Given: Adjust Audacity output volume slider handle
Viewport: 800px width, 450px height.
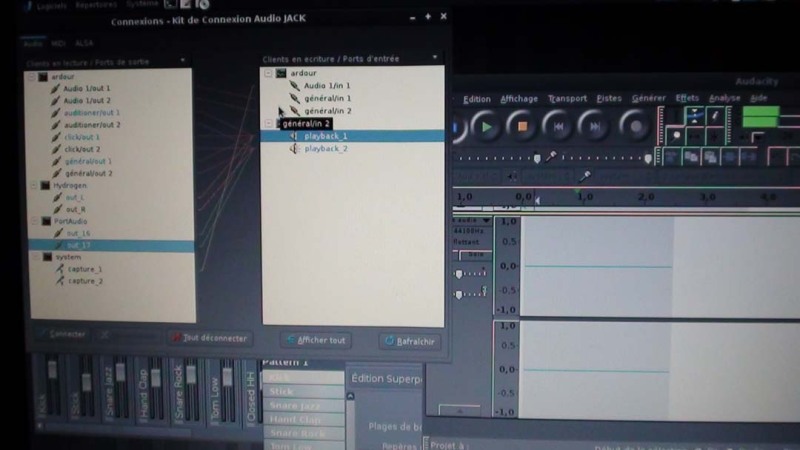Looking at the screenshot, I should pos(537,159).
